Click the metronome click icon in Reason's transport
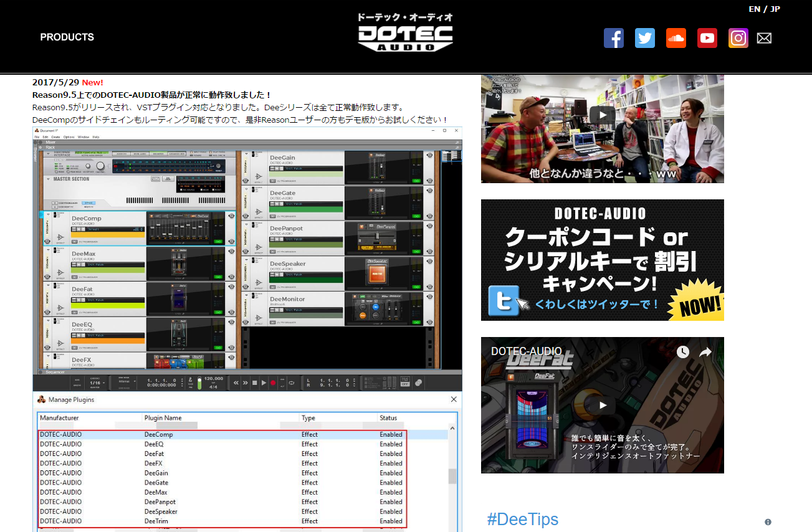The image size is (812, 532). (x=191, y=381)
